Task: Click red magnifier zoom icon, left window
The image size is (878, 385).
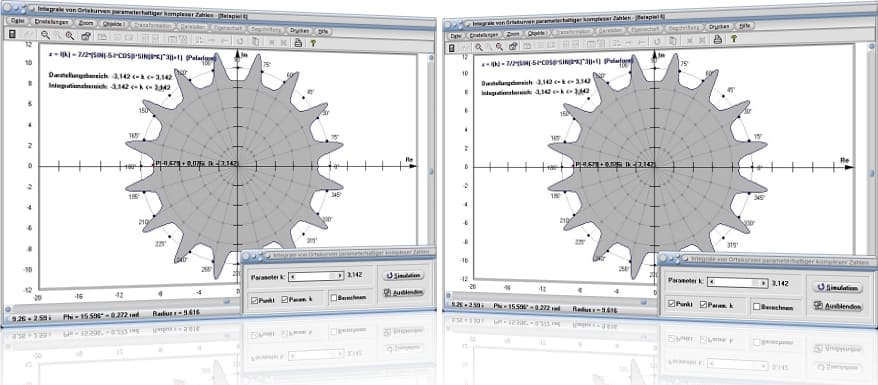Action: click(x=69, y=36)
